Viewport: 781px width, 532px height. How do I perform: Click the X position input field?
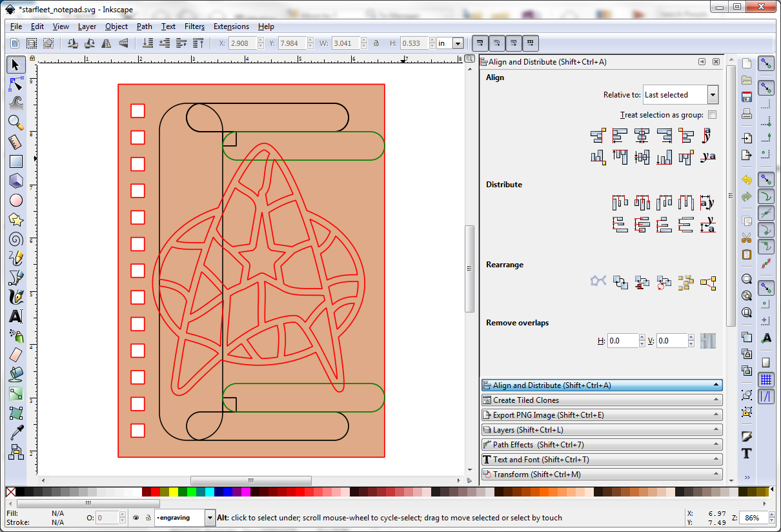tap(243, 43)
